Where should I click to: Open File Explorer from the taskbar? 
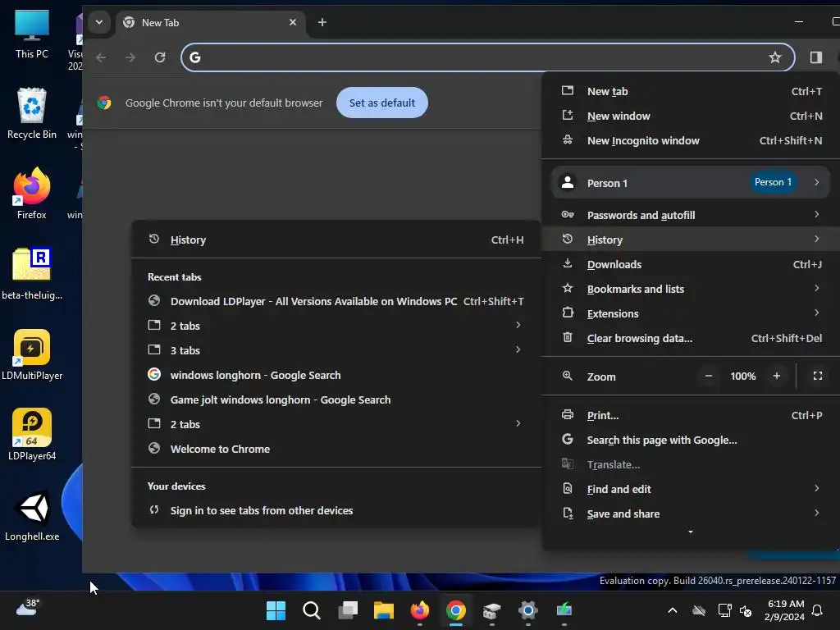[x=384, y=610]
